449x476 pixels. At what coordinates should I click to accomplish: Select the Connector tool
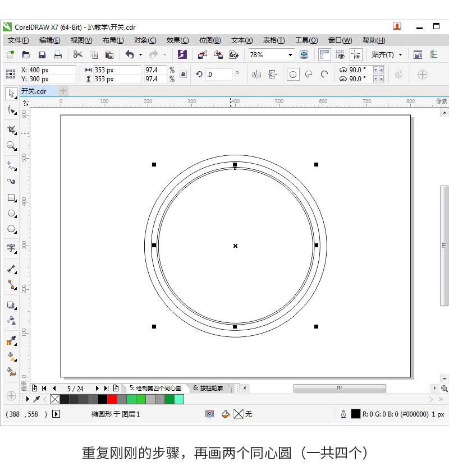coord(12,285)
